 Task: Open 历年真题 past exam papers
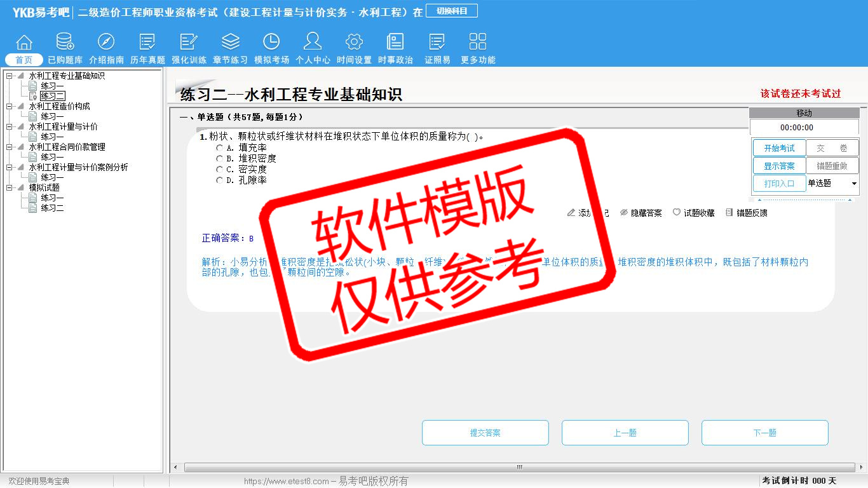click(147, 43)
